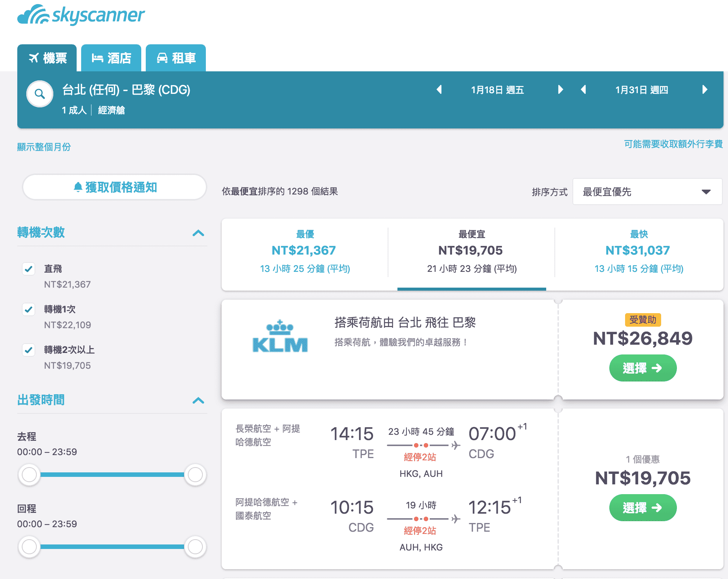Click the 1 成人 passenger text
The height and width of the screenshot is (579, 728).
[x=74, y=110]
